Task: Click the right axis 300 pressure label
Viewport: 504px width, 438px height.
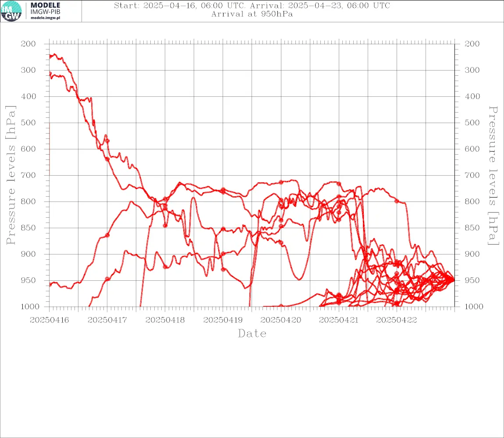Action: click(472, 70)
